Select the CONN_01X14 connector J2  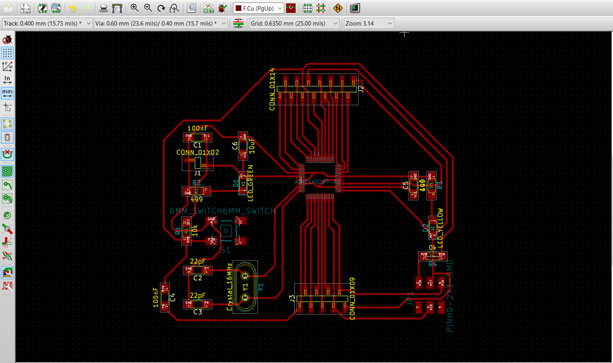pyautogui.click(x=317, y=89)
